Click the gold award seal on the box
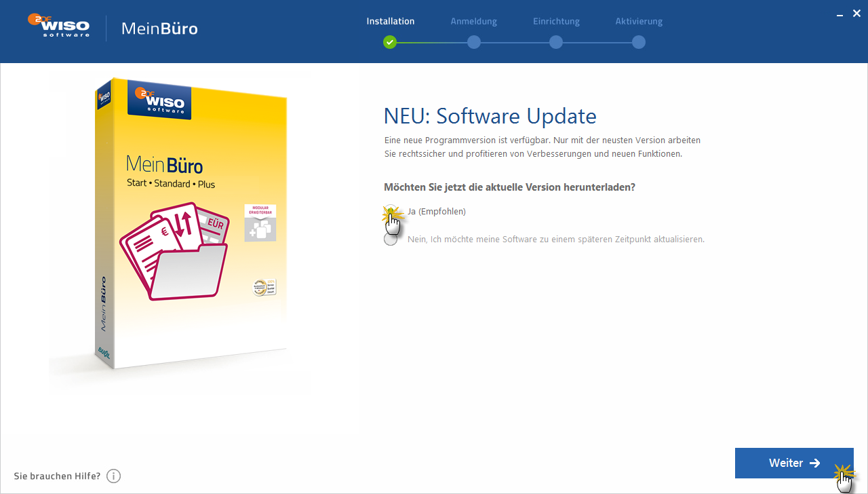The image size is (868, 494). pos(261,287)
